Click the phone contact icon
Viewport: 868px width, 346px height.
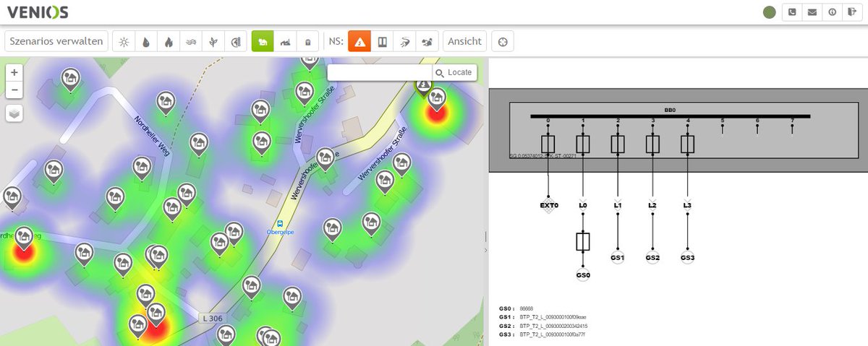(793, 12)
